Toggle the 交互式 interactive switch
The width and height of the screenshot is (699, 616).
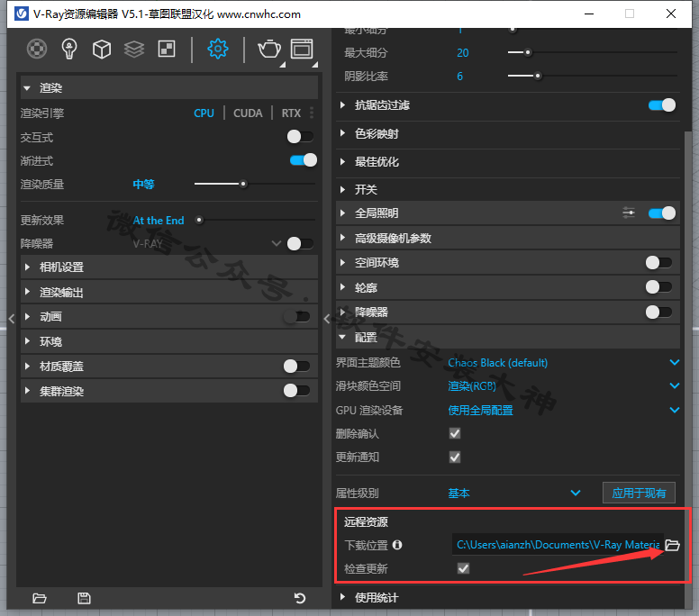[x=300, y=136]
